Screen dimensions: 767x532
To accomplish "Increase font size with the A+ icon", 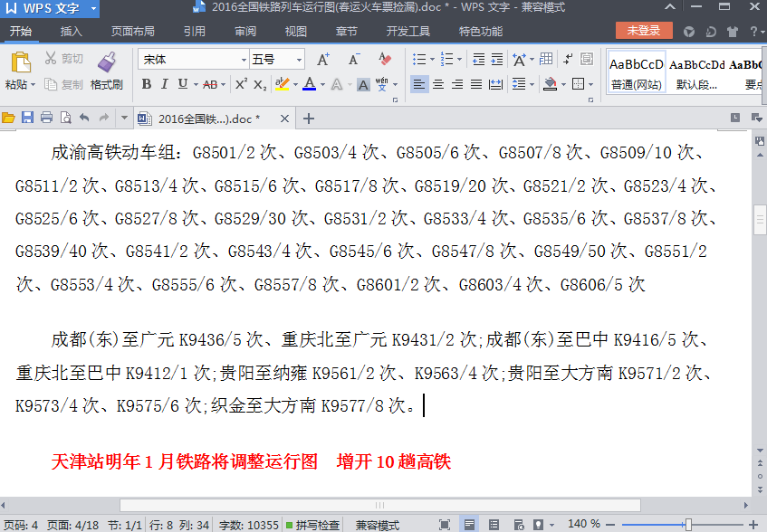I will point(321,60).
